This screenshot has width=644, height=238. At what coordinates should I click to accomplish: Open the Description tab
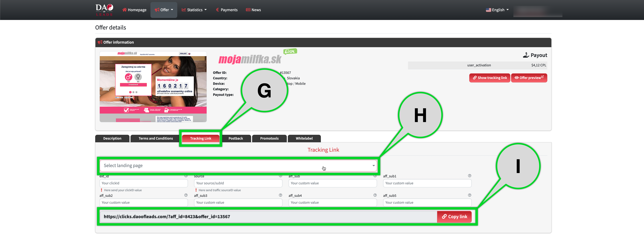point(112,138)
